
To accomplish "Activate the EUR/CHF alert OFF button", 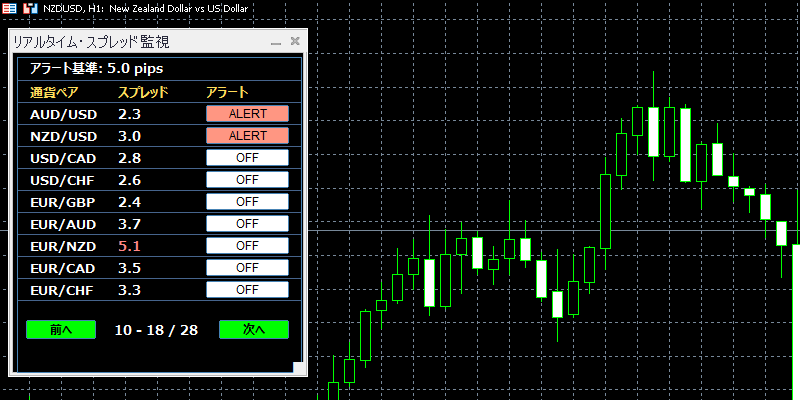I will click(x=247, y=290).
